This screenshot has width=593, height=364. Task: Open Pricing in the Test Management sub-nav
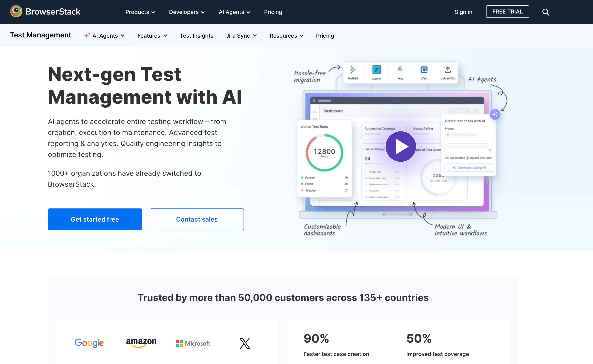(325, 36)
